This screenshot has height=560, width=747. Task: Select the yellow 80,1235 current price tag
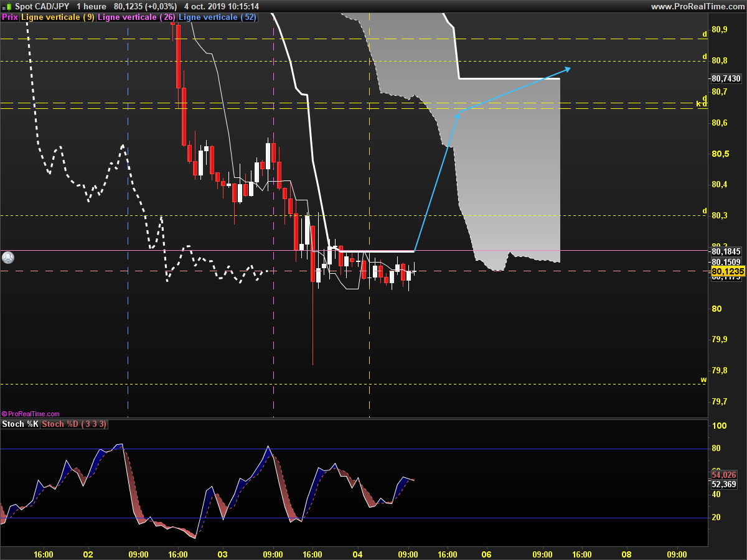(727, 272)
